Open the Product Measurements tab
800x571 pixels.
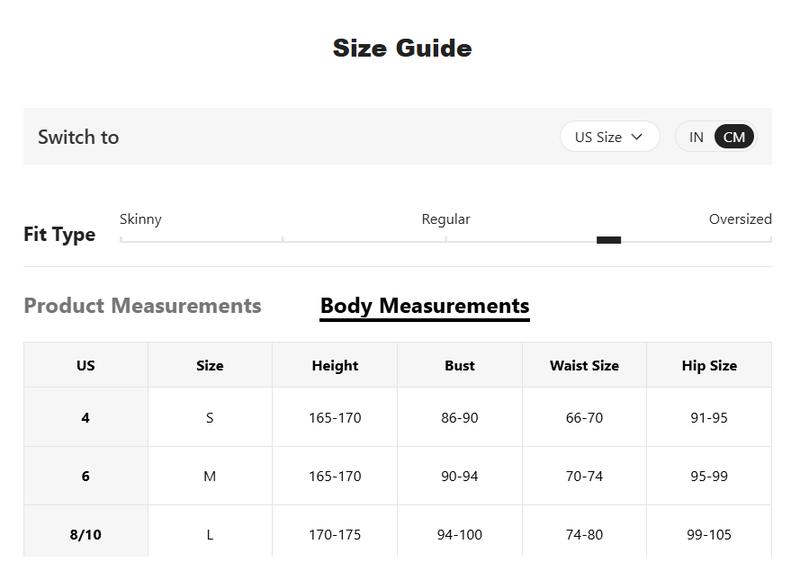[x=142, y=306]
